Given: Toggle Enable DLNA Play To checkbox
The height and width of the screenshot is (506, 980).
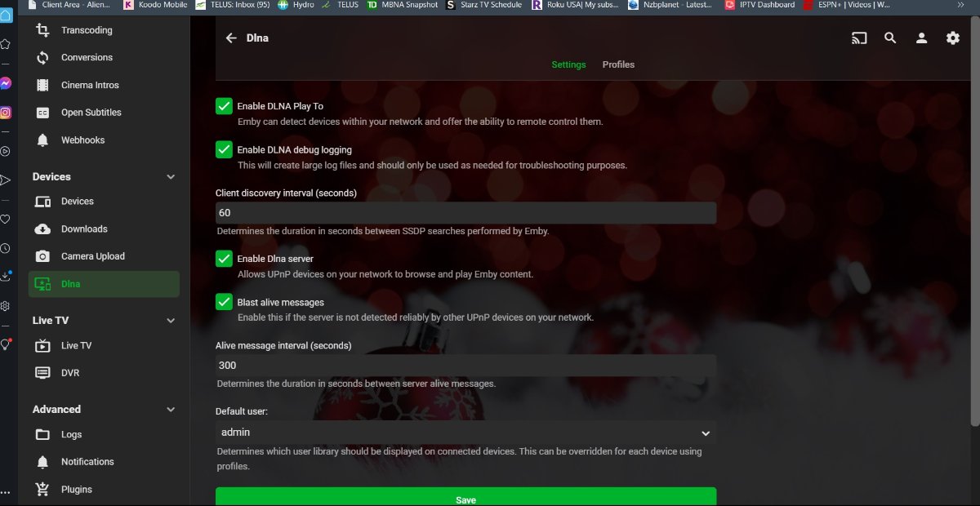Looking at the screenshot, I should pos(224,106).
